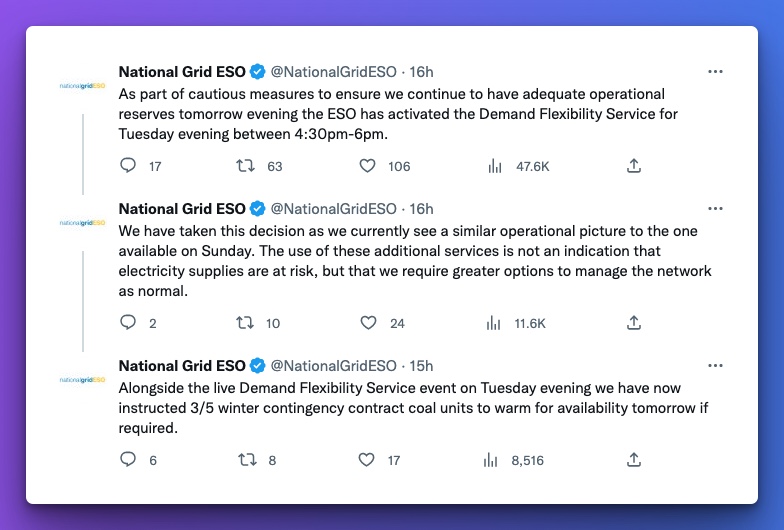Screen dimensions: 784x530
Task: Open more options on the 15h tweet
Action: click(x=715, y=366)
